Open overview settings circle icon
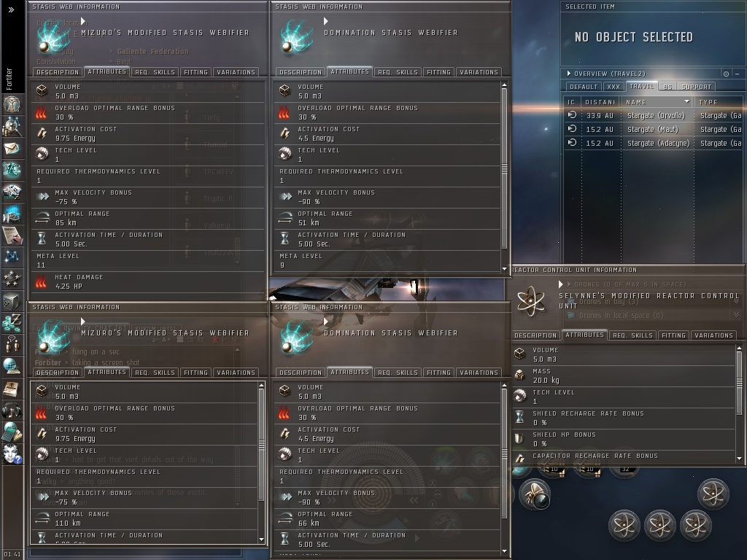The width and height of the screenshot is (747, 560). click(x=726, y=74)
